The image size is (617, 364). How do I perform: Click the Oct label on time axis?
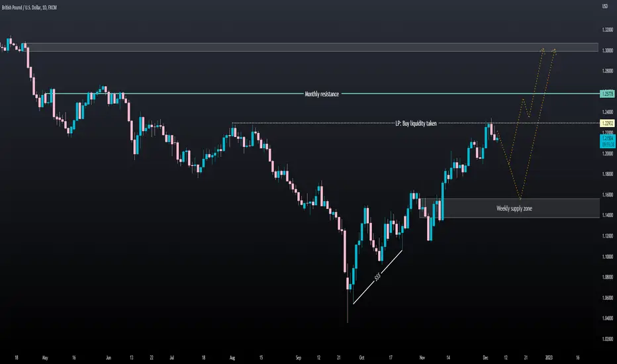361,357
